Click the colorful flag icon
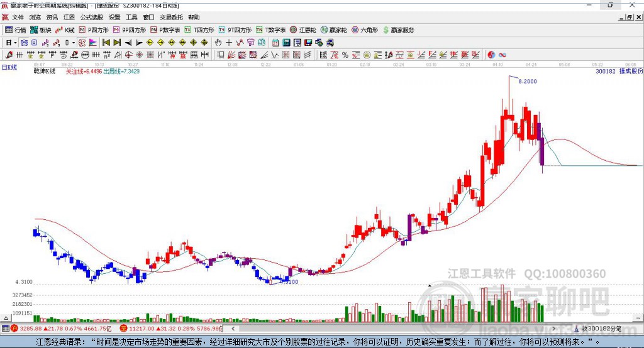644x348 pixels. click(93, 43)
